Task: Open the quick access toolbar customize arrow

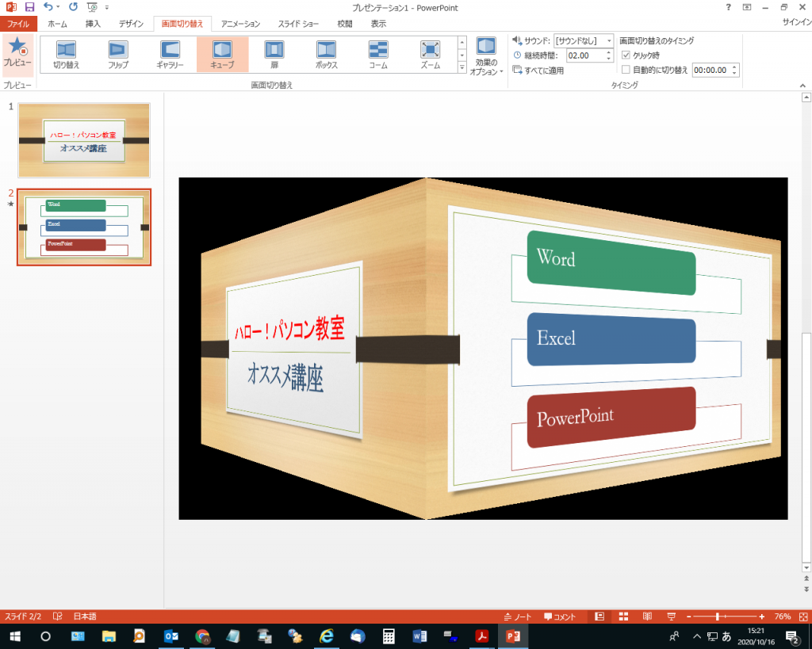Action: click(107, 7)
